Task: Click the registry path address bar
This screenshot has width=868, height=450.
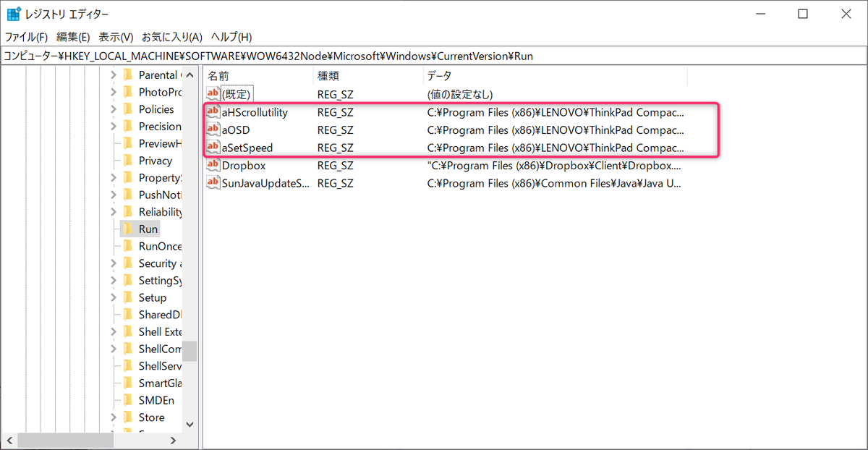Action: click(x=434, y=56)
